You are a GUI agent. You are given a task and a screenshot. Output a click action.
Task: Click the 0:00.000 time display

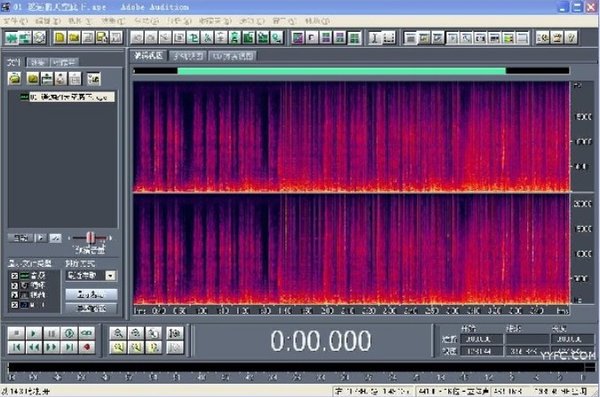pyautogui.click(x=321, y=341)
